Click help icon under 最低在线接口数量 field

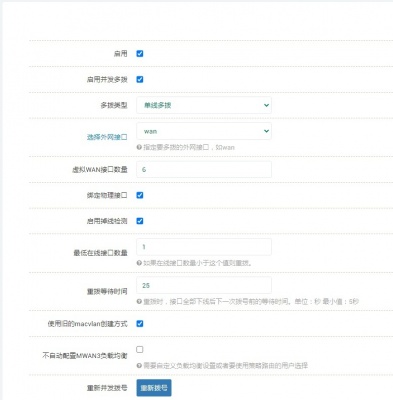(139, 263)
